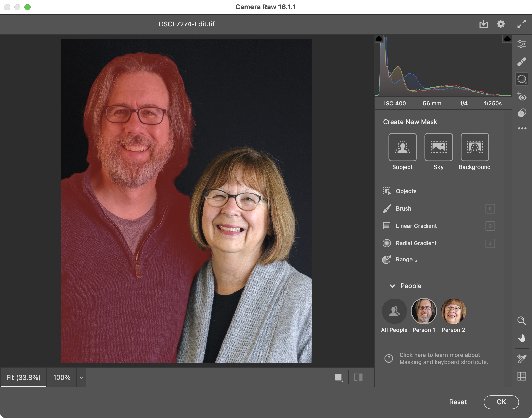Click the Brush K shortcut badge
The height and width of the screenshot is (418, 532).
pos(490,208)
